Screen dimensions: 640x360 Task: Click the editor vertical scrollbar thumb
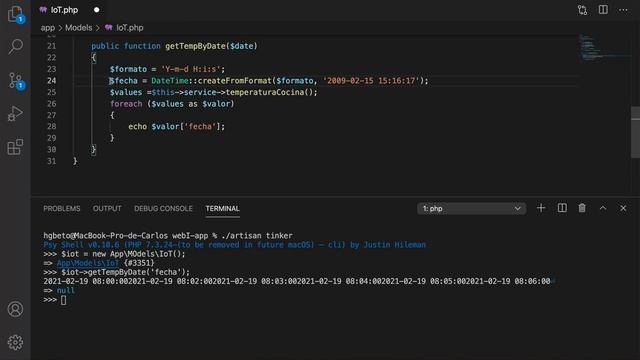point(636,132)
